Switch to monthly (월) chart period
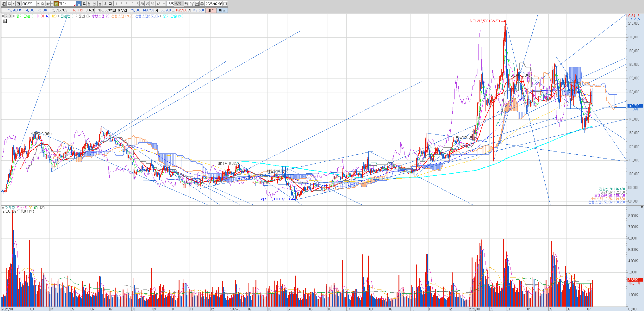 pyautogui.click(x=89, y=4)
